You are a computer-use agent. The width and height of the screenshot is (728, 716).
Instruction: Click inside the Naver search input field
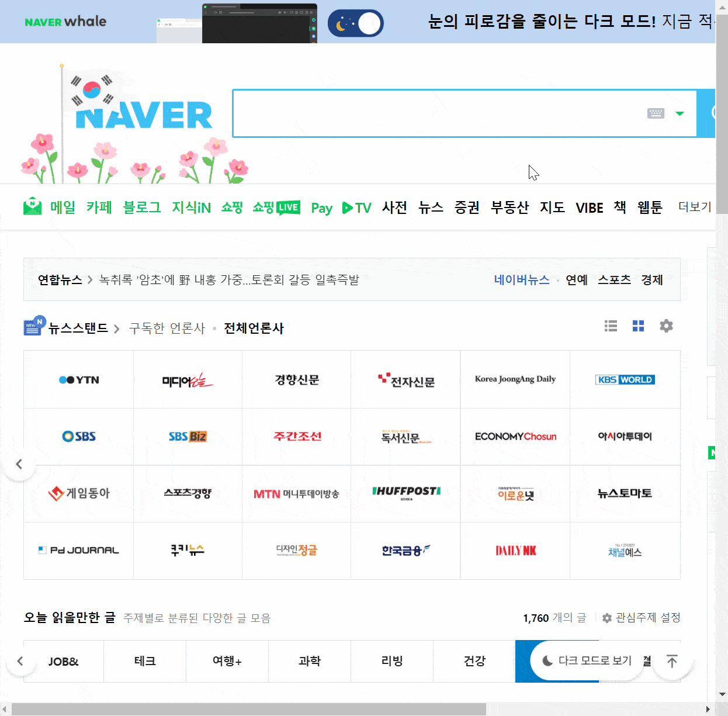coord(438,113)
